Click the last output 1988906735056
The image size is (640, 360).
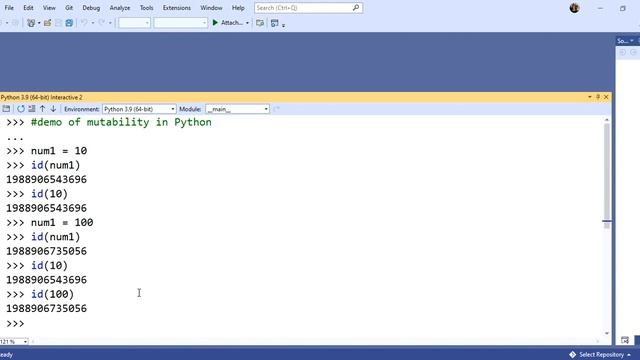47,309
